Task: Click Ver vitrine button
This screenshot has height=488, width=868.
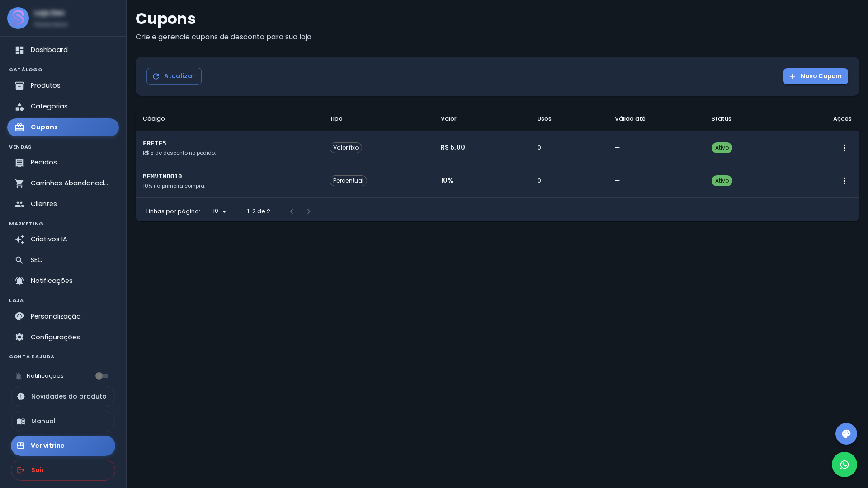Action: (x=63, y=446)
